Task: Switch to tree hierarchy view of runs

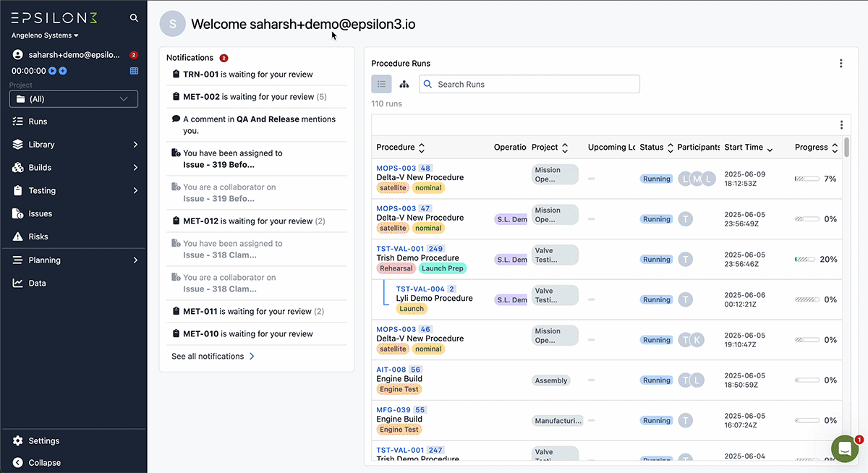Action: tap(404, 84)
